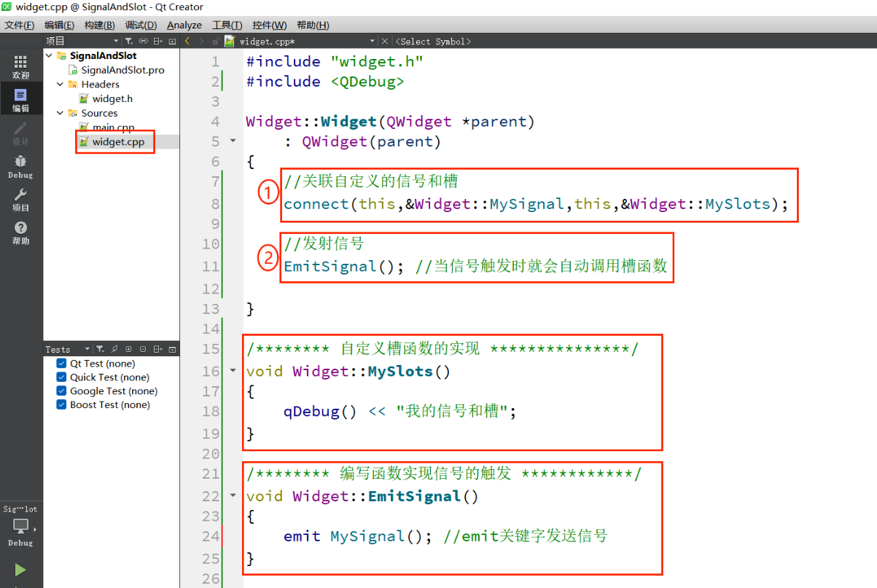Click the Qt Test (none) label
Image resolution: width=877 pixels, height=588 pixels.
[x=102, y=364]
